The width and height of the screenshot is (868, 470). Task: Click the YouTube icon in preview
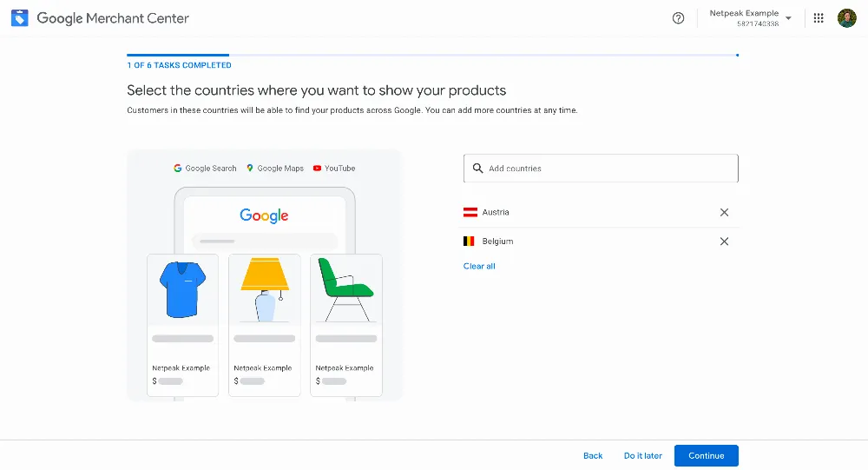point(317,168)
